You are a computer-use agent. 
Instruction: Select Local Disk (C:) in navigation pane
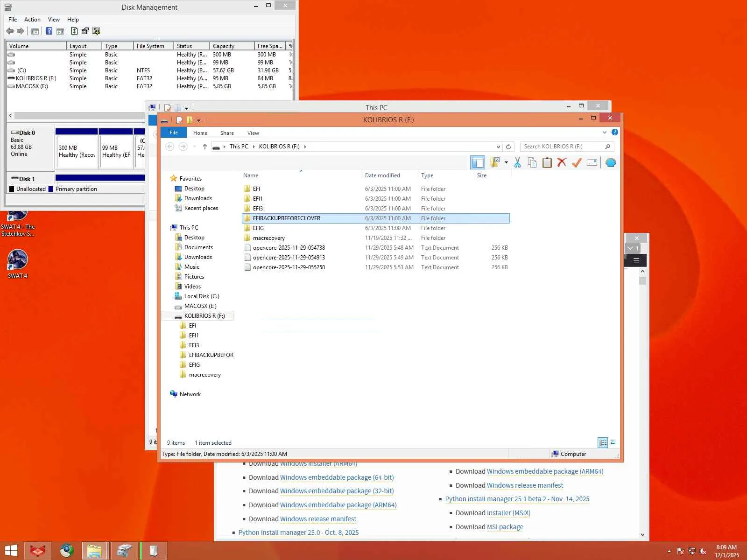pyautogui.click(x=202, y=296)
